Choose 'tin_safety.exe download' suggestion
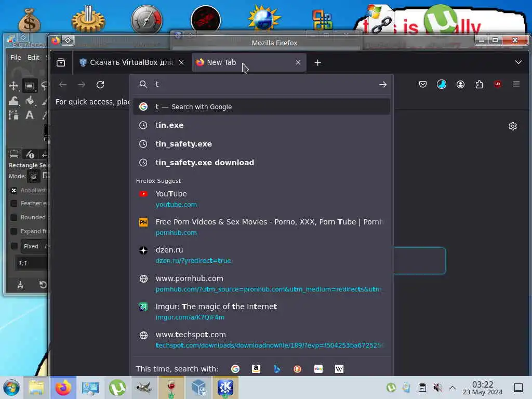The image size is (532, 399). coord(262,163)
